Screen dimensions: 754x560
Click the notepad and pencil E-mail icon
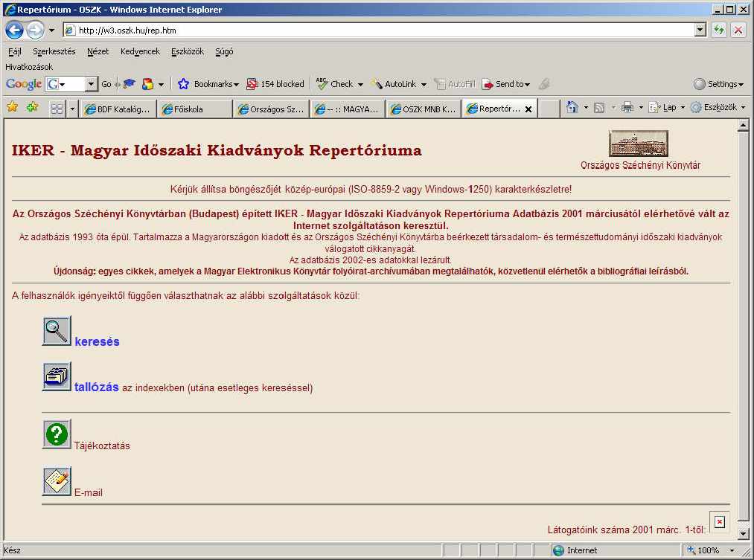(x=57, y=481)
